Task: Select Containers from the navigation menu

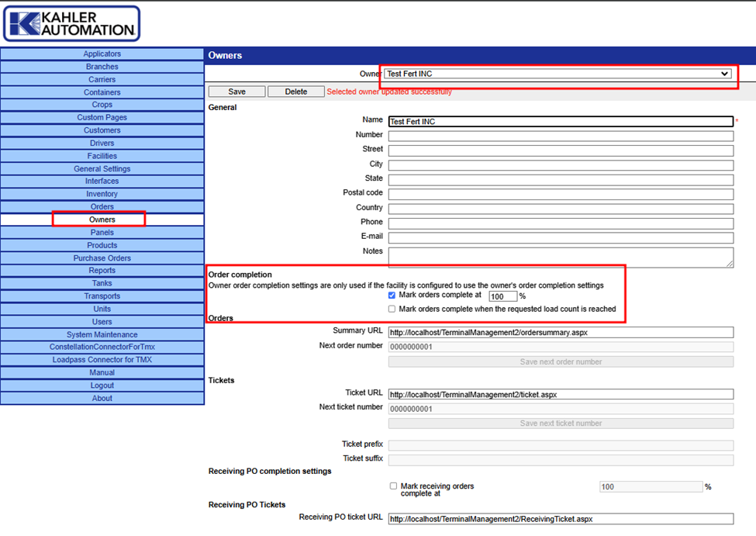Action: coord(102,92)
